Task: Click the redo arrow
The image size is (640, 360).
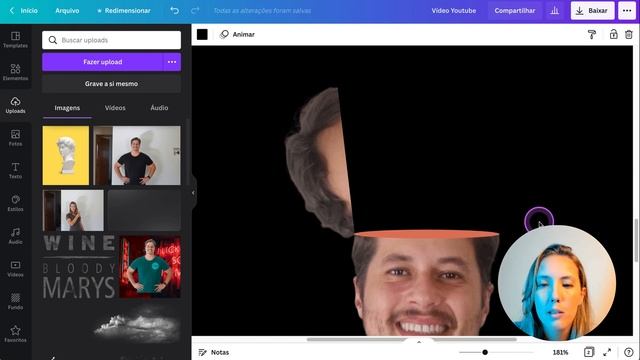Action: [x=195, y=11]
